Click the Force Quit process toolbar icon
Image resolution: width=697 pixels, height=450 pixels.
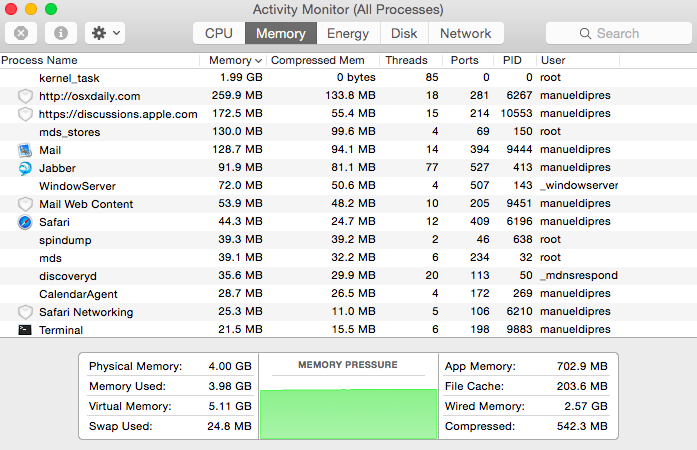point(22,33)
